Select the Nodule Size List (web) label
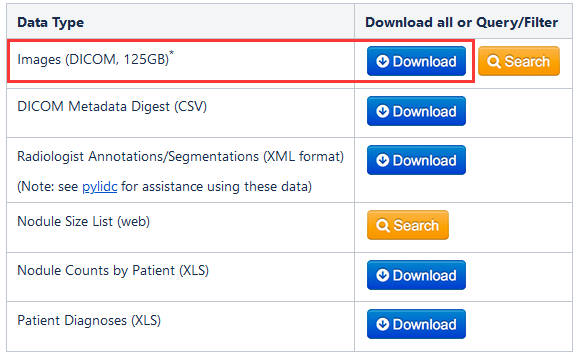This screenshot has height=364, width=582. tap(84, 222)
